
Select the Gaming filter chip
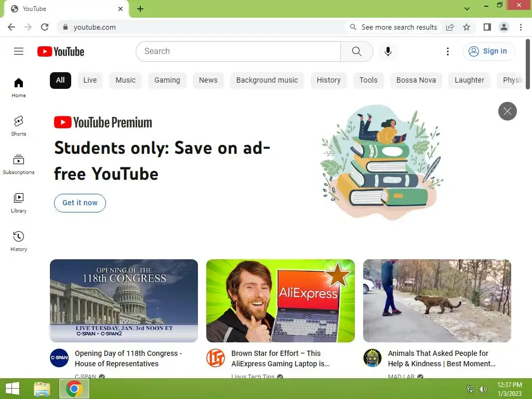click(x=167, y=81)
